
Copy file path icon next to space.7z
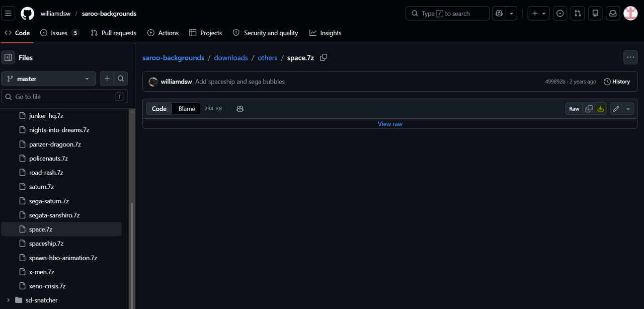coord(324,57)
